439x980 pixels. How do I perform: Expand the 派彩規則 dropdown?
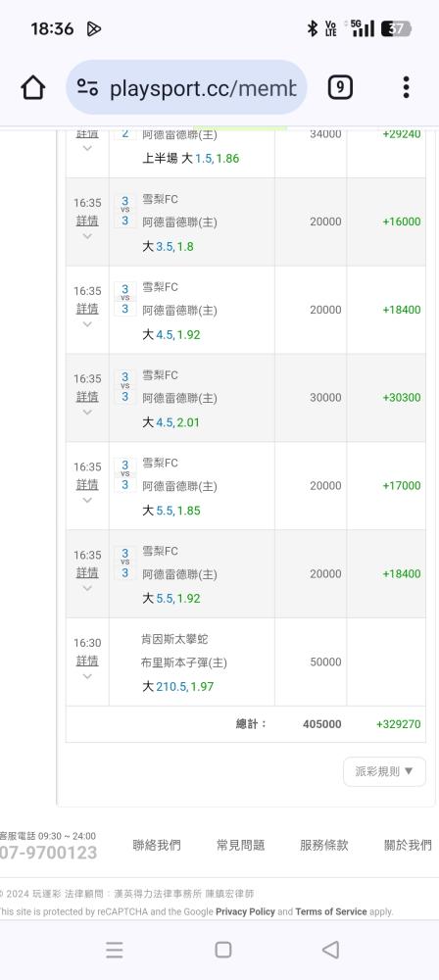coord(384,771)
